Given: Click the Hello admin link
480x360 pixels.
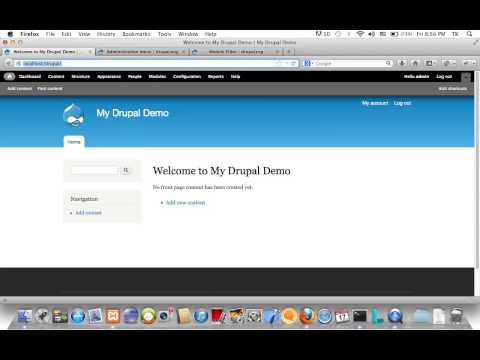Looking at the screenshot, I should point(416,77).
